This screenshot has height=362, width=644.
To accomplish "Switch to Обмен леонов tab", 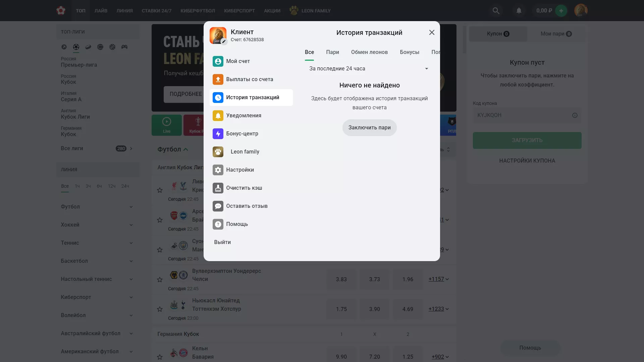I will point(369,52).
